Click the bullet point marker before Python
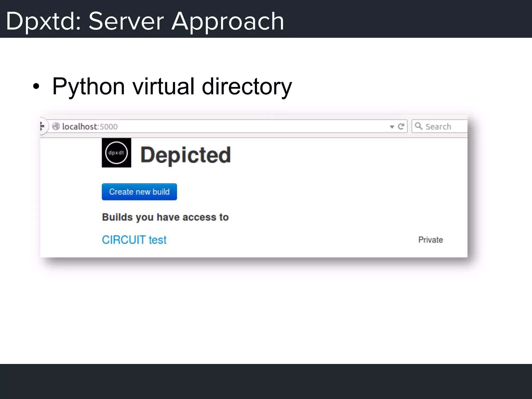Screen dimensions: 532x399 pos(36,87)
